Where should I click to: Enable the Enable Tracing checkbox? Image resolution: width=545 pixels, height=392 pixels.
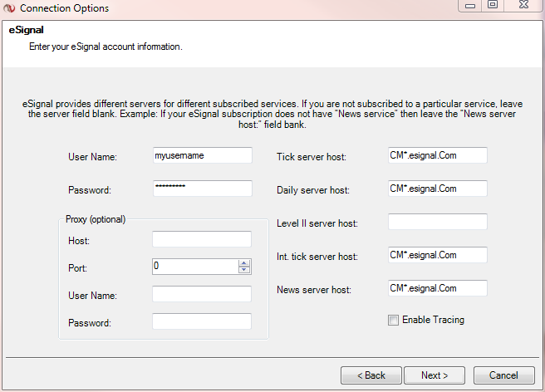[393, 320]
